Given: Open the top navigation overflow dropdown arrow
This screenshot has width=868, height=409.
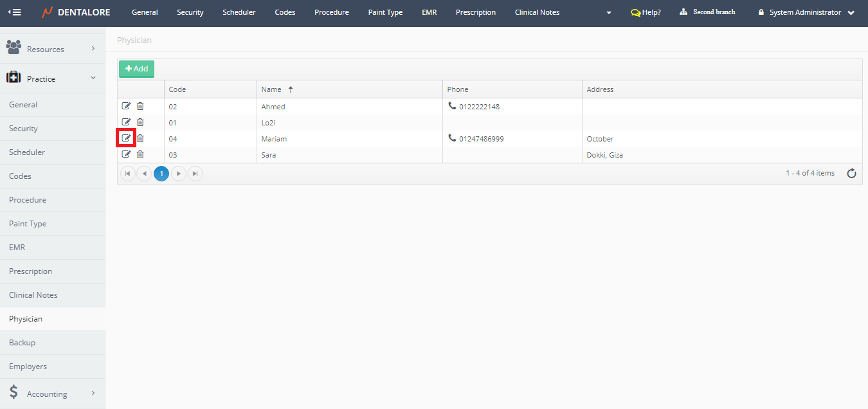Looking at the screenshot, I should [x=609, y=13].
